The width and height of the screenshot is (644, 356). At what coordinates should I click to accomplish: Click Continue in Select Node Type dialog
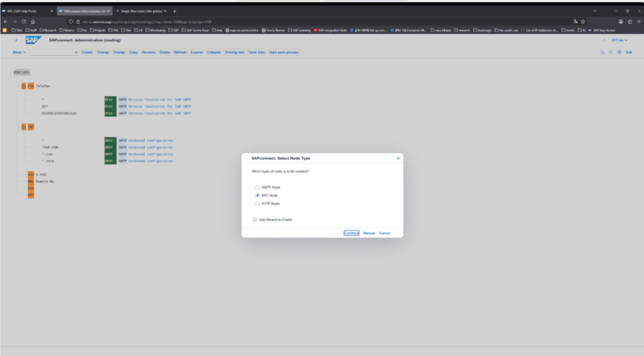[x=352, y=233]
